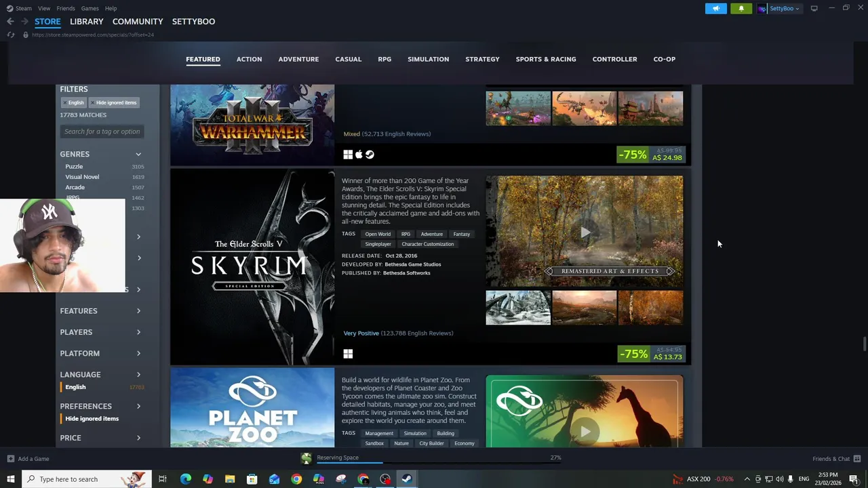This screenshot has height=488, width=868.
Task: Switch to Big Picture mode icon
Action: tap(814, 8)
